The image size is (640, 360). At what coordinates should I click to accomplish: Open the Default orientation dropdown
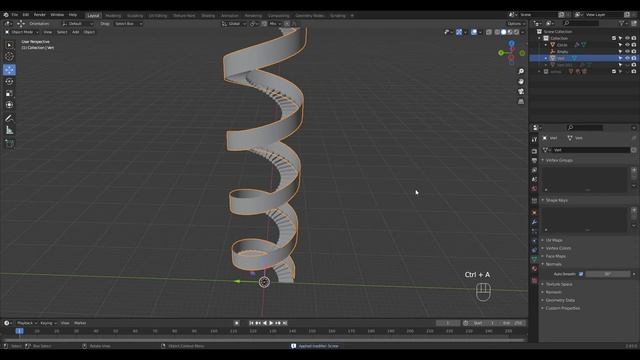click(78, 24)
